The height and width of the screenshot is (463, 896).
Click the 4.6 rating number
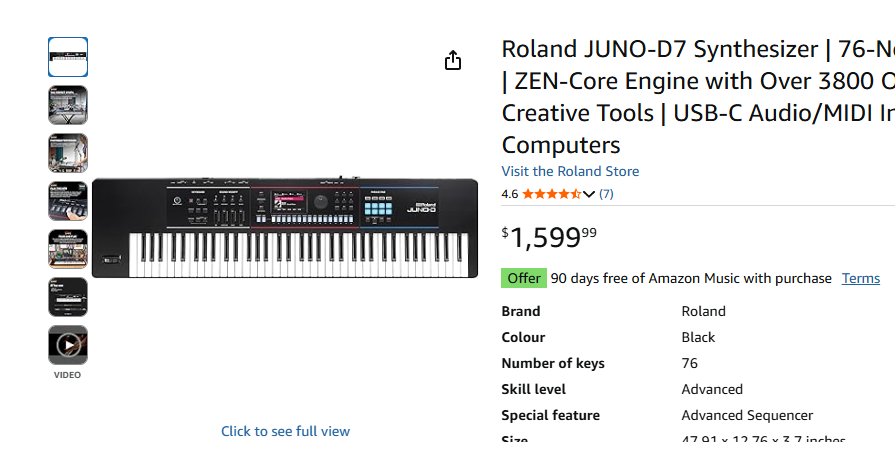point(509,194)
